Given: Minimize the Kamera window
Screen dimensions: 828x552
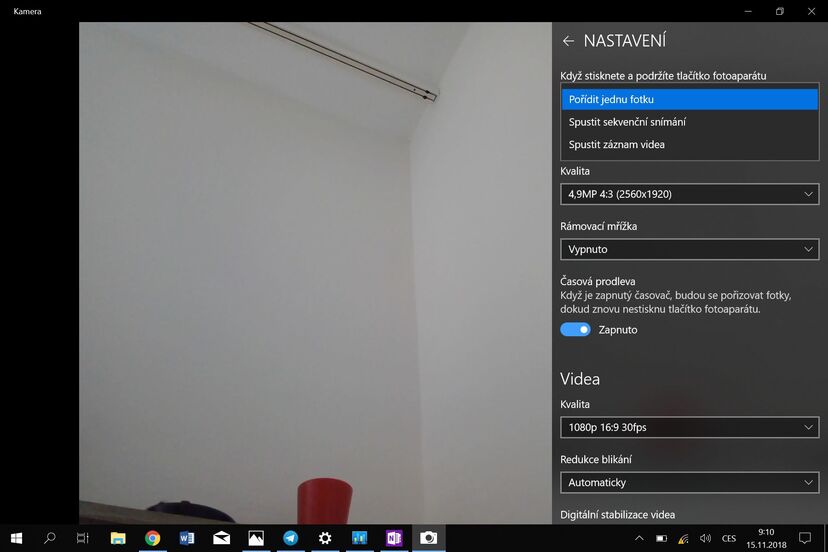Looking at the screenshot, I should 748,11.
